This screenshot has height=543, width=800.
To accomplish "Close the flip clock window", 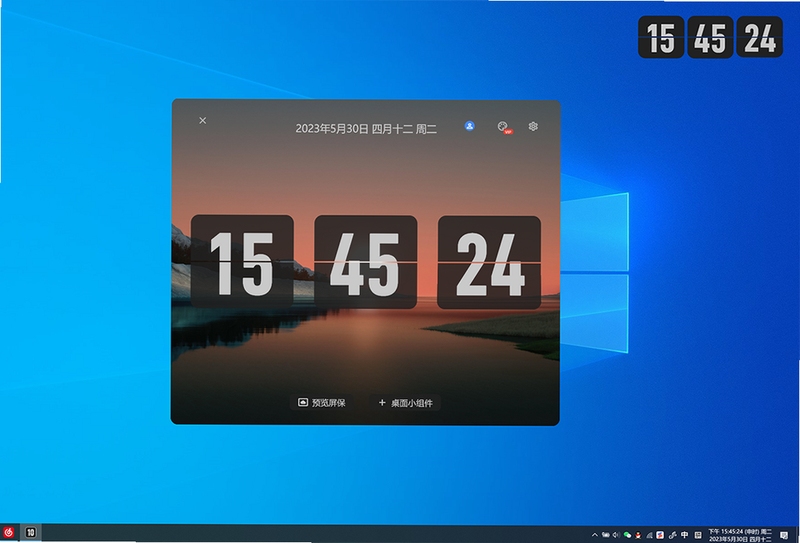I will coord(203,120).
